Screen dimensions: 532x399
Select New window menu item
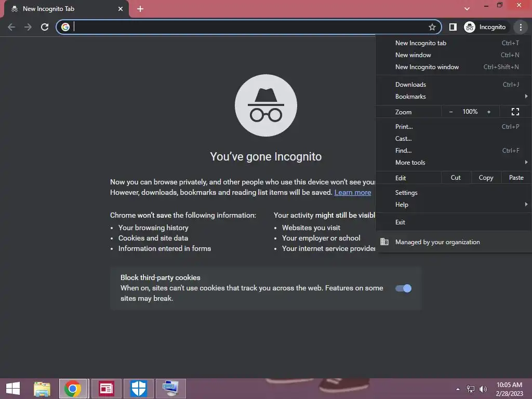[x=454, y=55]
